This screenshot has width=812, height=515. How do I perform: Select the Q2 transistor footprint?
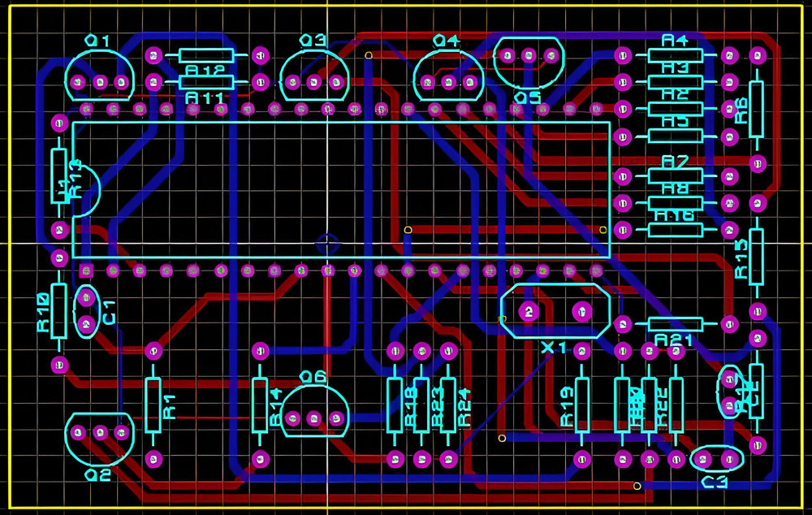99,438
